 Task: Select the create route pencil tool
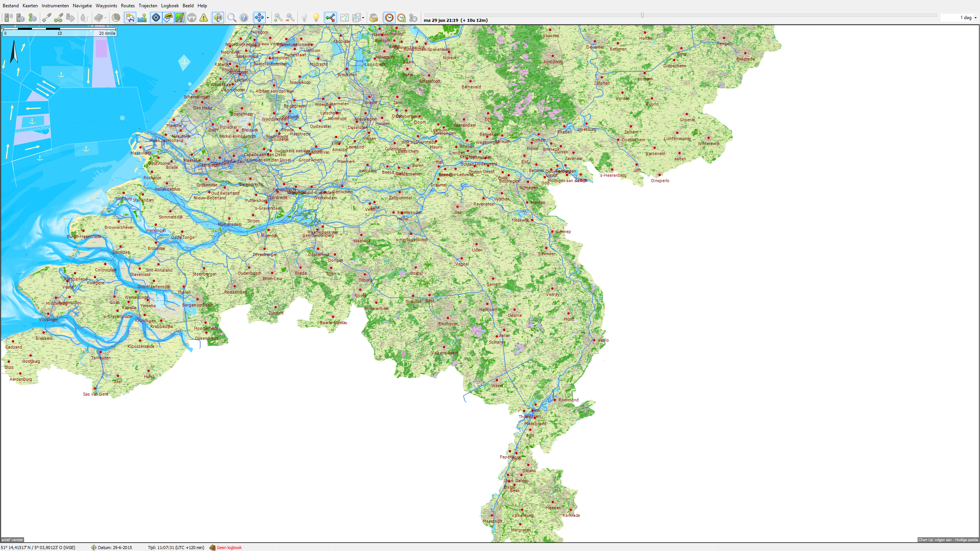coord(59,18)
